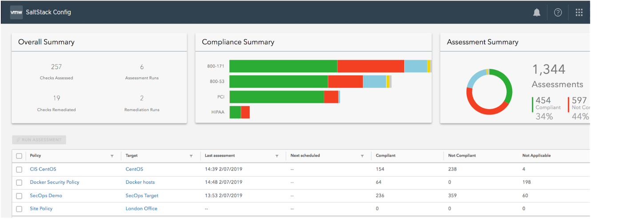
Task: Open the London Office target link
Action: (x=141, y=208)
